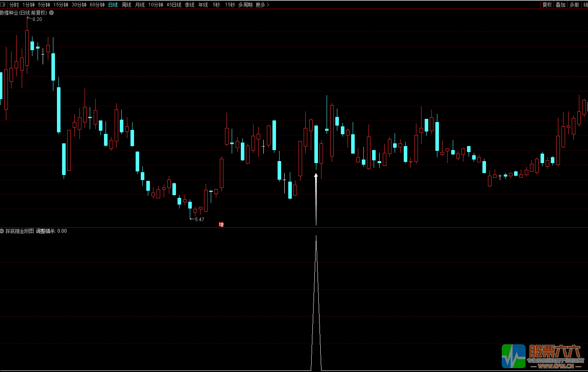
Task: Click the panel layout icon at top-left
Action: coord(3,5)
